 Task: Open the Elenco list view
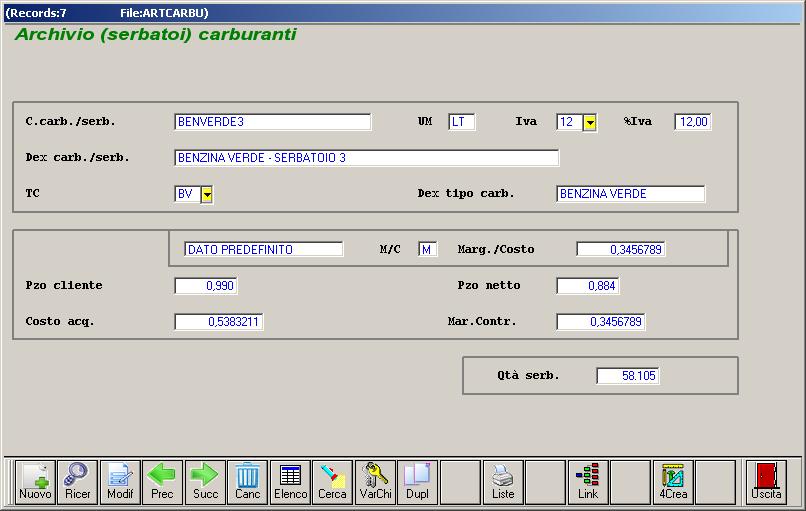pos(290,482)
